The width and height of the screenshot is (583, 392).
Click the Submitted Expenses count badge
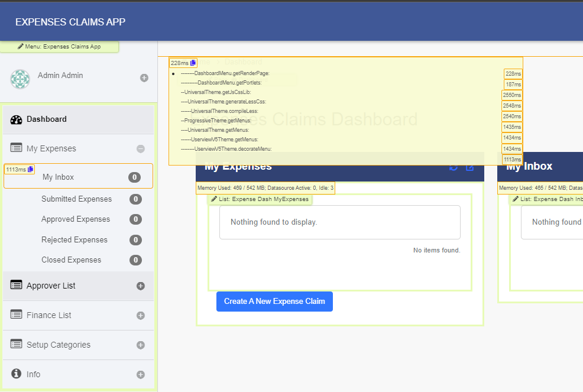coord(136,199)
